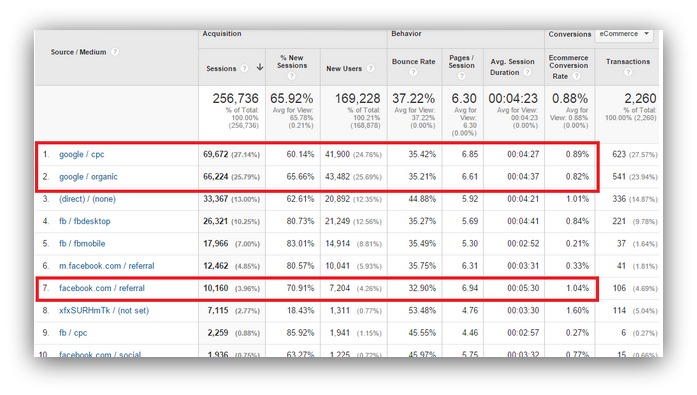Sort by Sessions column header

coord(221,68)
